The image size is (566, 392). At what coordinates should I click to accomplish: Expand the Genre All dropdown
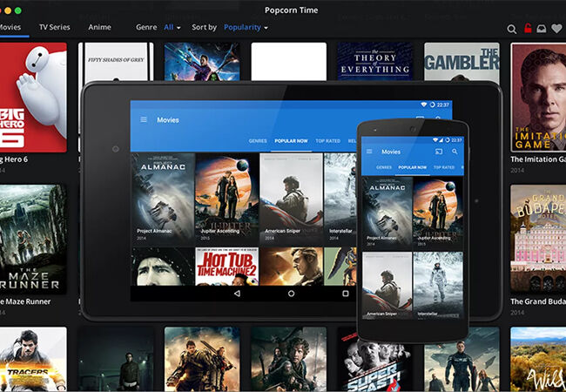(x=172, y=27)
